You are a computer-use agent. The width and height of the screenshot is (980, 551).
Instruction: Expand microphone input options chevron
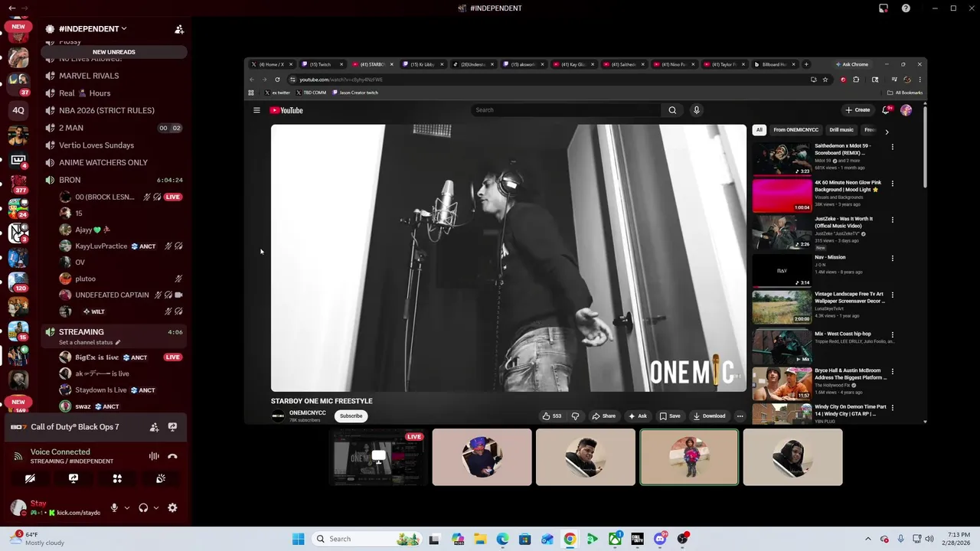pos(127,507)
